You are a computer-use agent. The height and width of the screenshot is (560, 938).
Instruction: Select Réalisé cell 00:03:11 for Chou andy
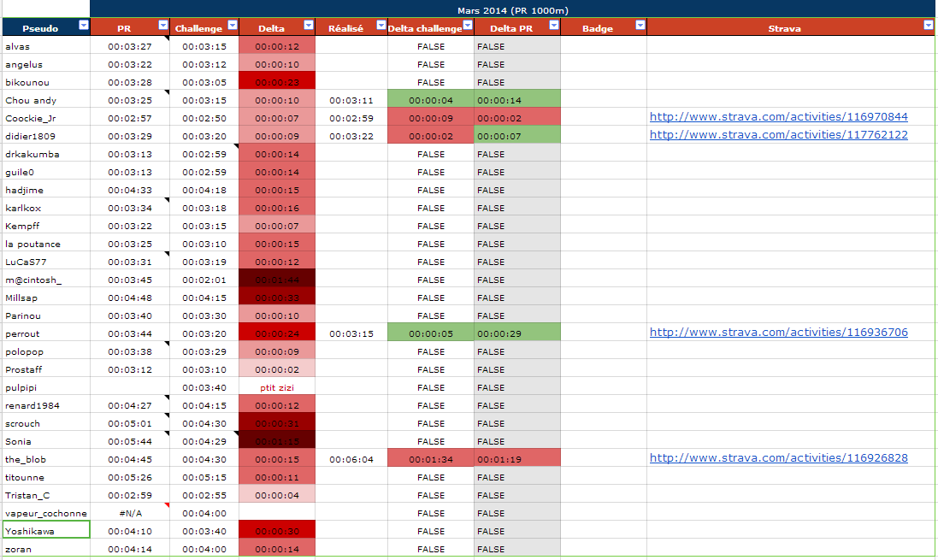pyautogui.click(x=351, y=100)
